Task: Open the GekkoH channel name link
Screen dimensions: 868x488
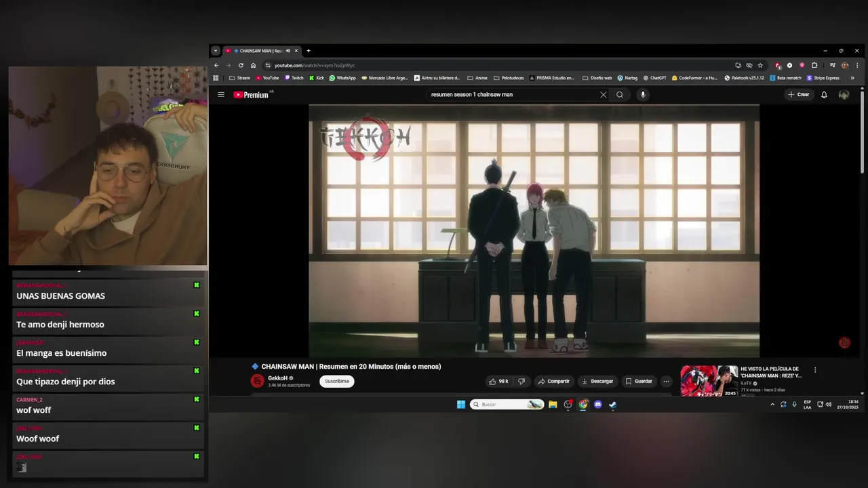Action: coord(277,378)
